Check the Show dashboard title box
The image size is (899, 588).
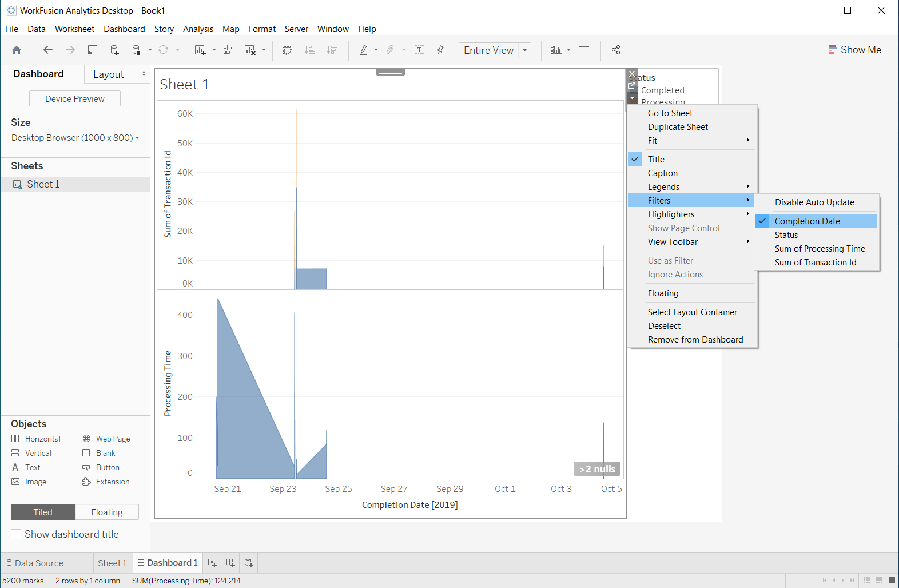(16, 534)
